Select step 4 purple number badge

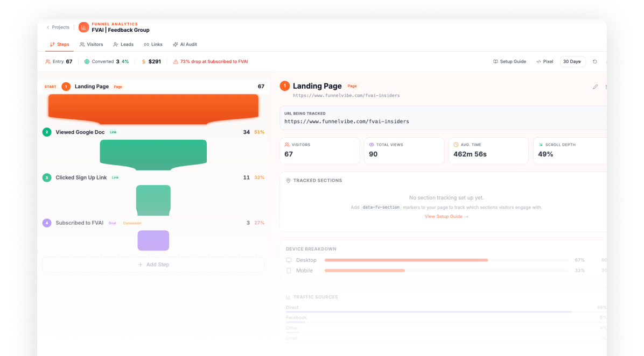point(47,223)
